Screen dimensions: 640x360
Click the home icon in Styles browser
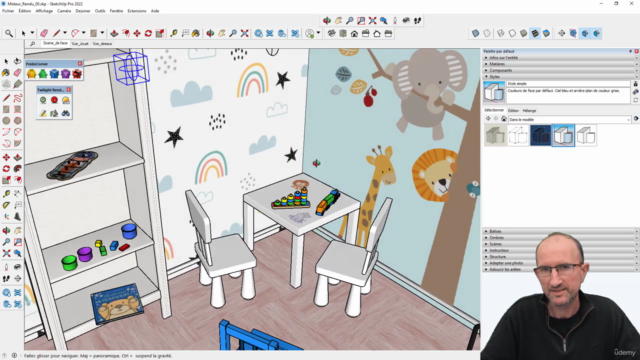click(504, 119)
